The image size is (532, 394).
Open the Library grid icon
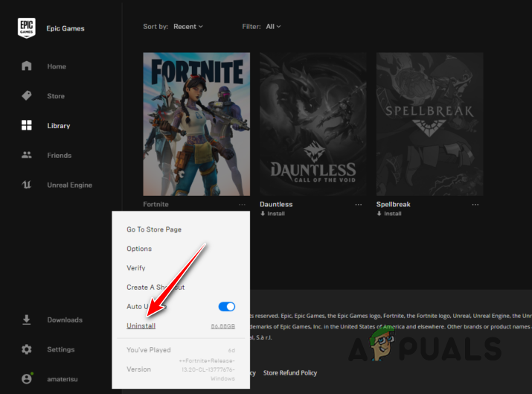pyautogui.click(x=27, y=125)
